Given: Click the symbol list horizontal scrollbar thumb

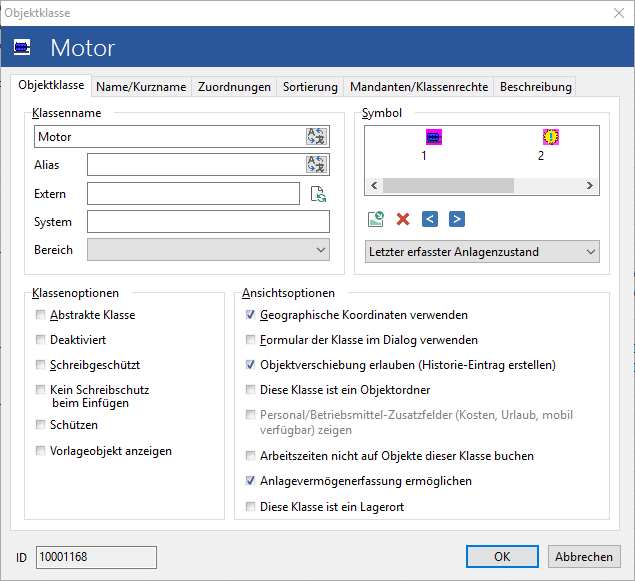Looking at the screenshot, I should [448, 185].
